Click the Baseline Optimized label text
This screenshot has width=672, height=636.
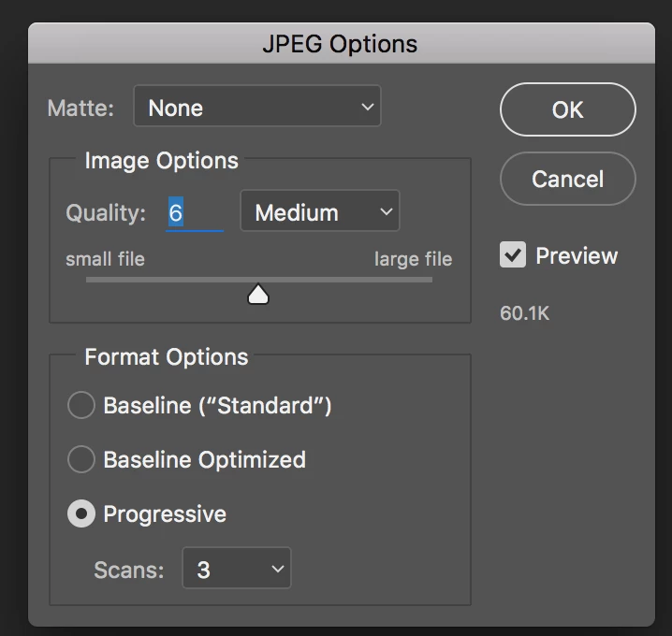(204, 459)
